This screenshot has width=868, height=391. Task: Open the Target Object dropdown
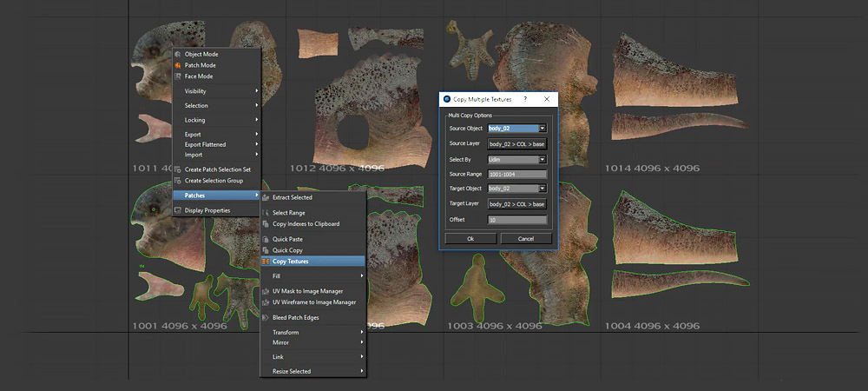pos(517,189)
